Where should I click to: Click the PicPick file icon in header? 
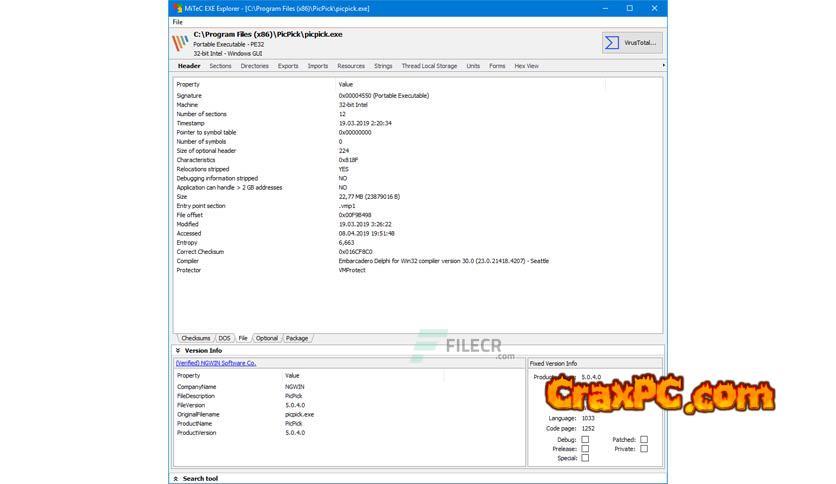180,43
